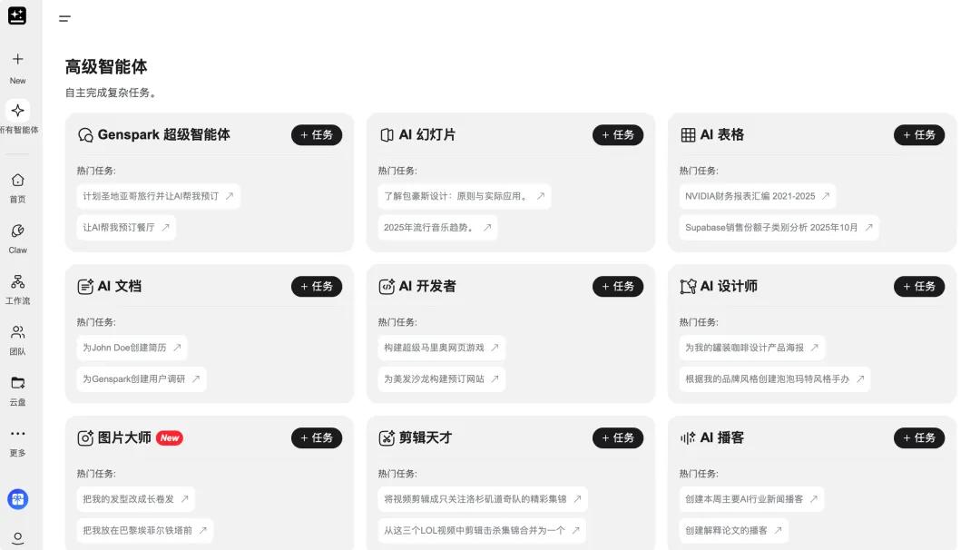Open 从这三个LOL视频中剪辑击杀集锦 task
This screenshot has height=550, width=980.
click(x=482, y=530)
